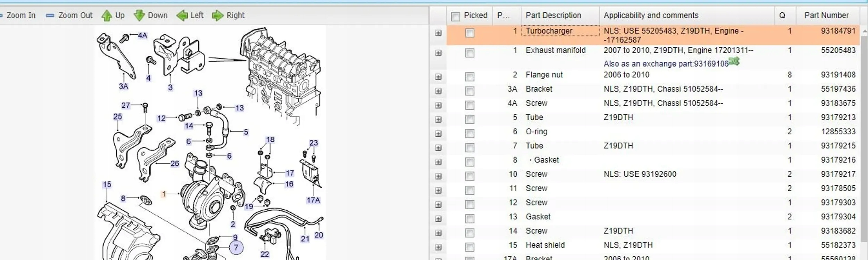The height and width of the screenshot is (260, 868).
Task: Select callout 3A on the diagram
Action: (x=124, y=86)
